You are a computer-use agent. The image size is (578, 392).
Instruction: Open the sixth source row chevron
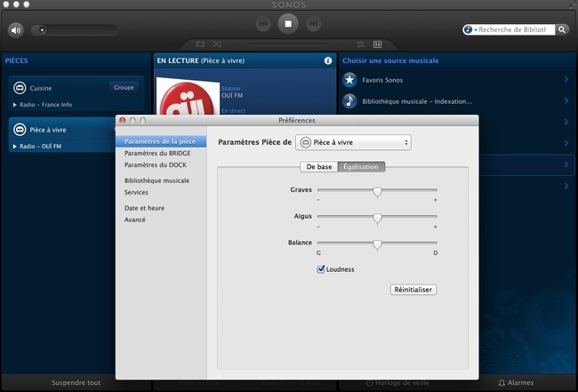tap(566, 186)
